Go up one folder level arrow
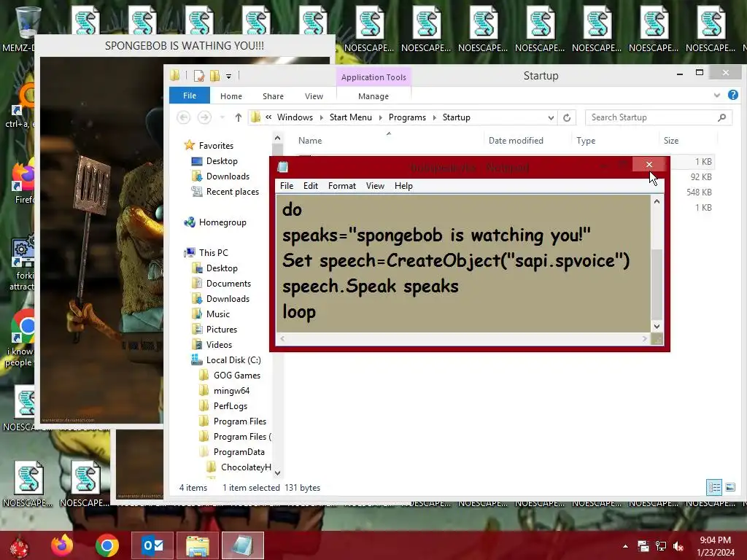 [x=239, y=117]
